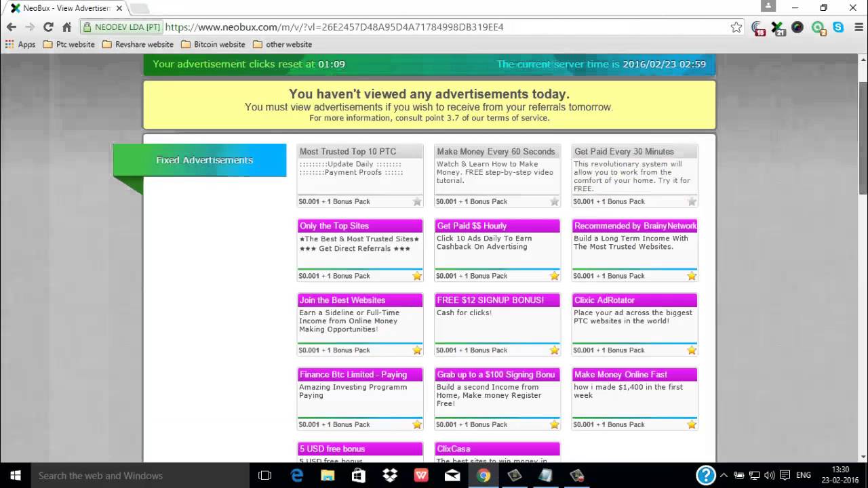Open Task View on the taskbar
The width and height of the screenshot is (868, 488).
(x=265, y=476)
